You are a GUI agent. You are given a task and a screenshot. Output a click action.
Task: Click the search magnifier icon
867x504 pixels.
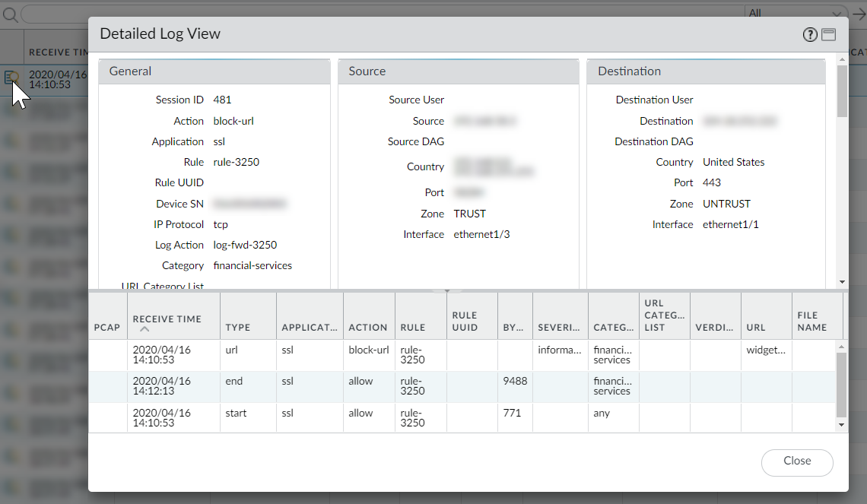(x=11, y=14)
